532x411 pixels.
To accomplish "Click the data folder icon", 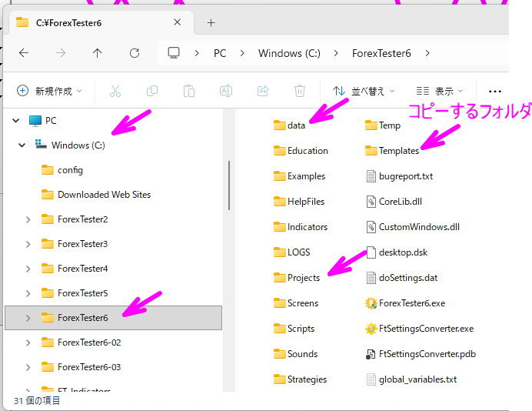I will click(279, 125).
